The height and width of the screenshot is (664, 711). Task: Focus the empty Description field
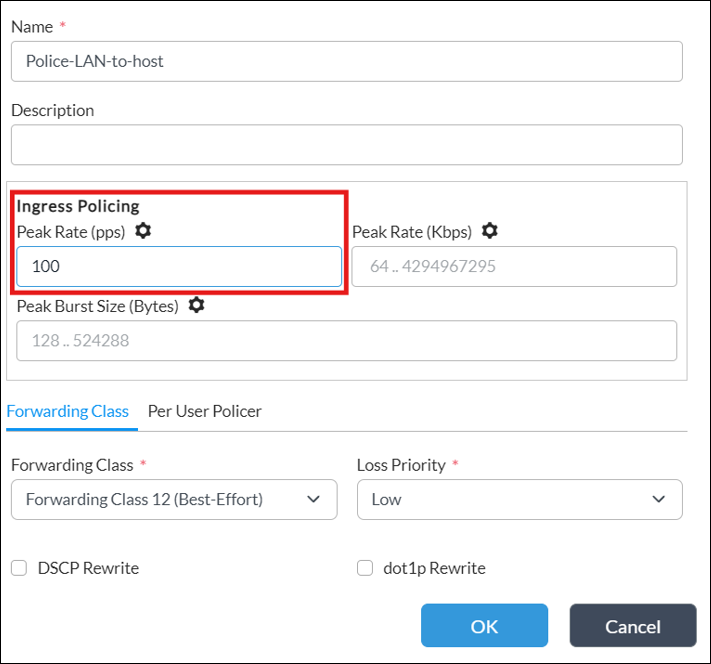tap(347, 145)
